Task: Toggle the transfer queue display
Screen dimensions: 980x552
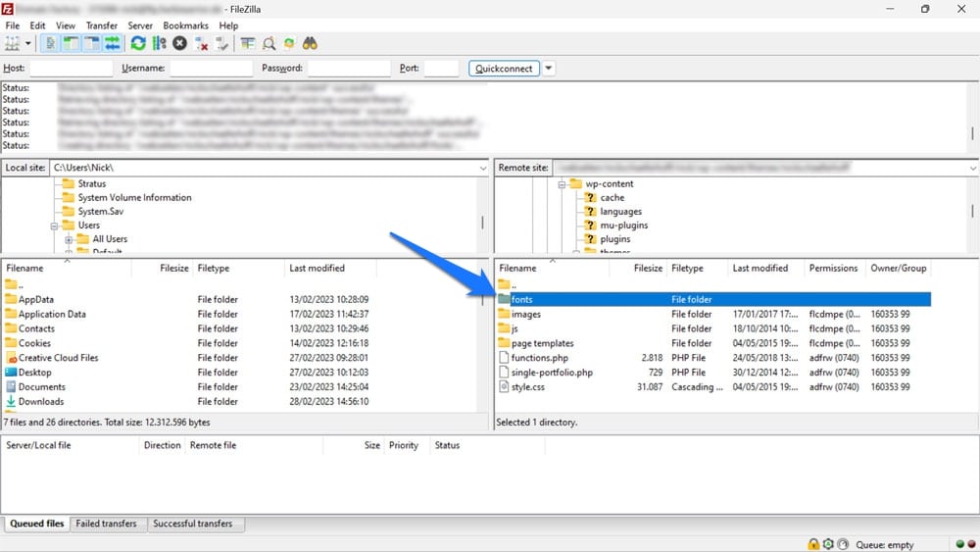Action: (x=113, y=43)
